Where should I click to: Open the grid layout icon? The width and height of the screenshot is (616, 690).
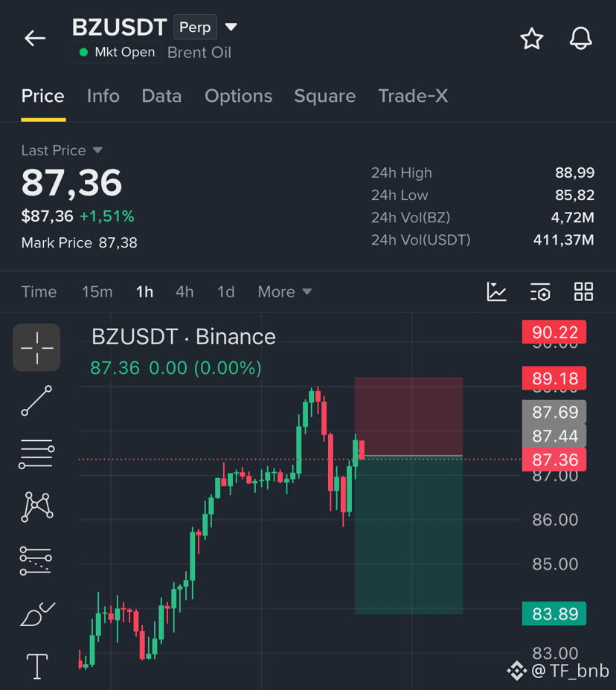[583, 291]
